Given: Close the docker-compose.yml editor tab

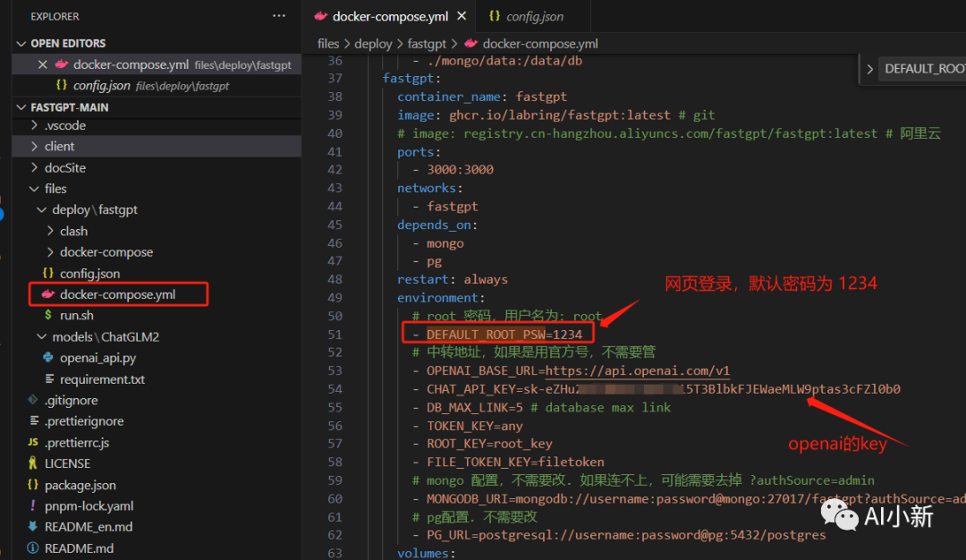Looking at the screenshot, I should pyautogui.click(x=462, y=16).
